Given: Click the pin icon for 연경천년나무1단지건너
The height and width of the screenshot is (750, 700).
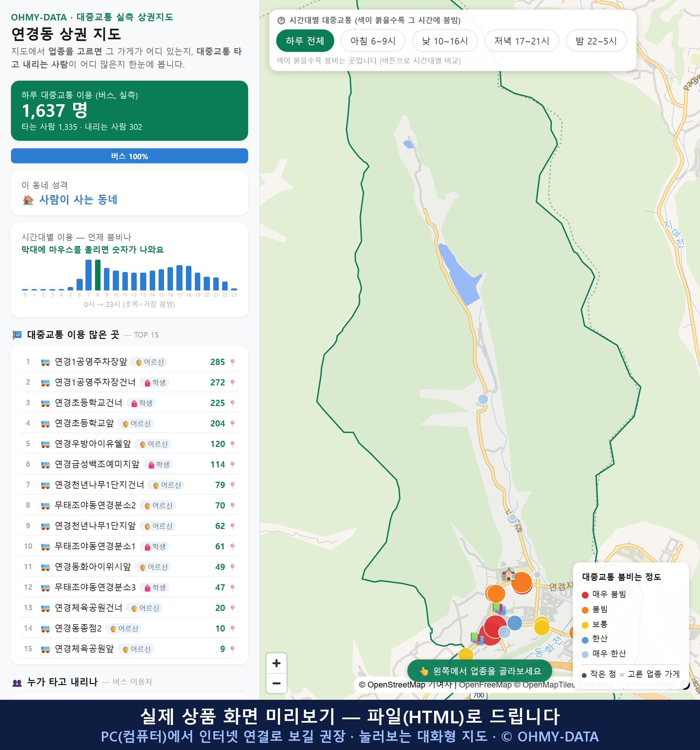Looking at the screenshot, I should coord(232,485).
